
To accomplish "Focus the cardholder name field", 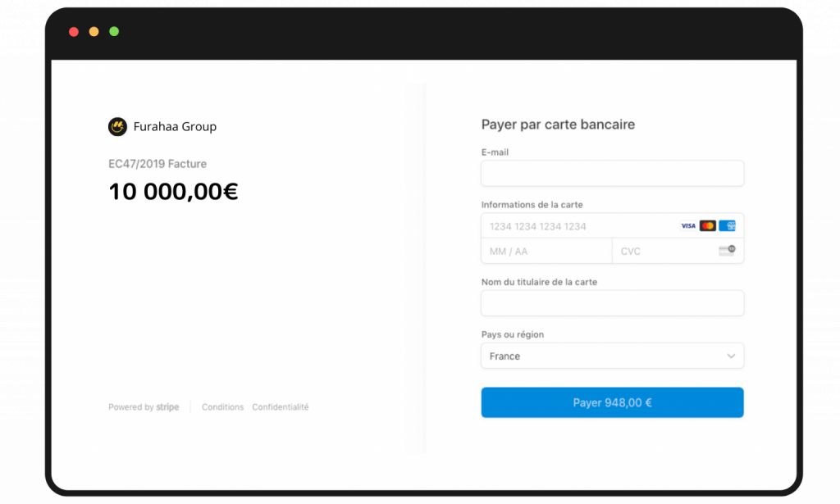I will pos(612,303).
